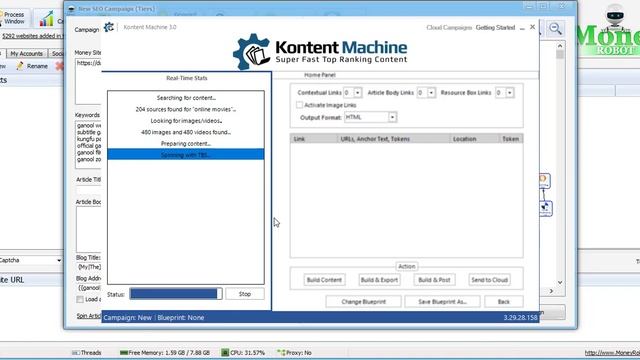Viewport: 640px width, 360px height.
Task: Click the Proxy status icon
Action: coord(281,353)
